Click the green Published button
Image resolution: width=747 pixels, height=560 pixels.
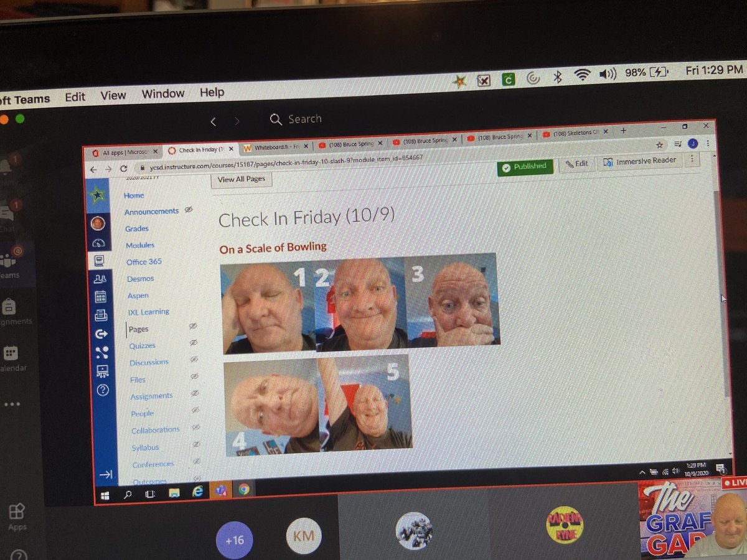coord(524,167)
